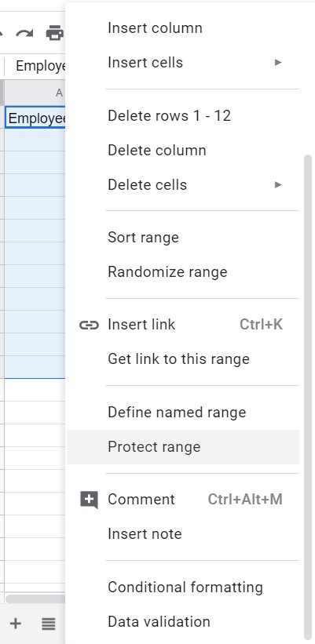Choose Insert column from context menu
The image size is (315, 644).
182,28
